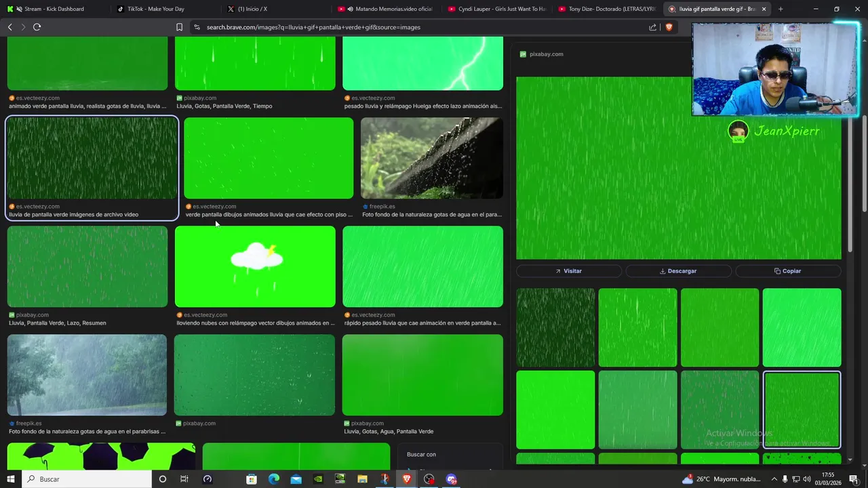The width and height of the screenshot is (868, 488).
Task: Switch to the Matando Memorias video tab
Action: tap(385, 9)
